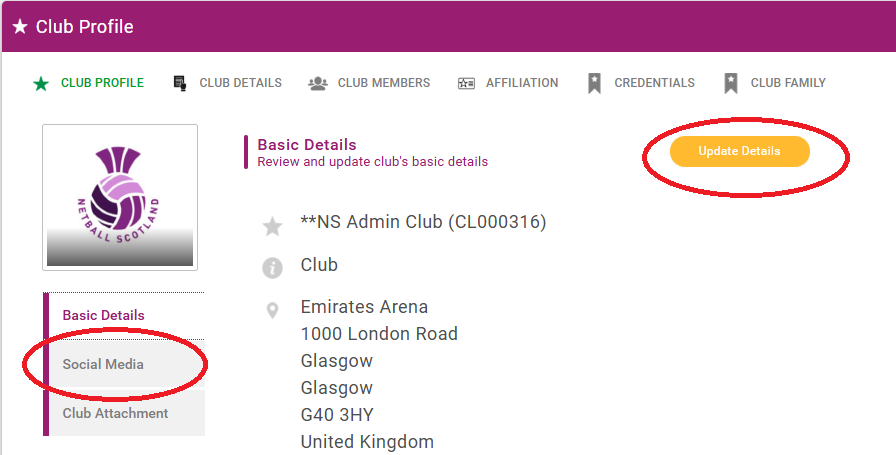Click the grey star beside the club name

point(272,227)
